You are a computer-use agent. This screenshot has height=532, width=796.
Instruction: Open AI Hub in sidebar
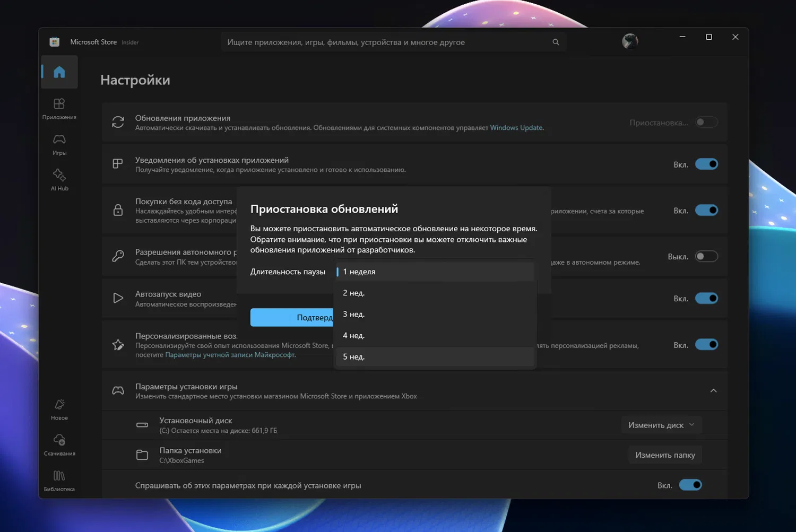[x=59, y=180]
